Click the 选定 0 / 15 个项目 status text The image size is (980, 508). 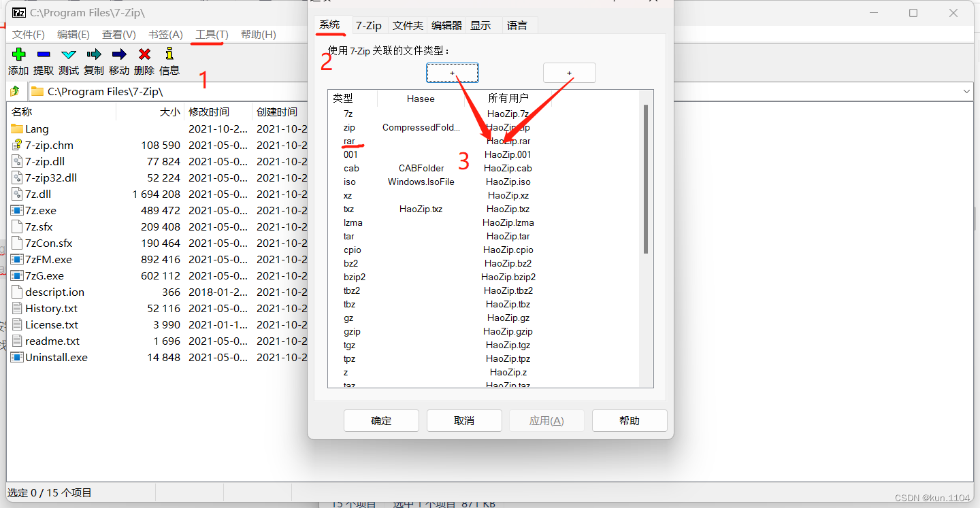coord(50,492)
